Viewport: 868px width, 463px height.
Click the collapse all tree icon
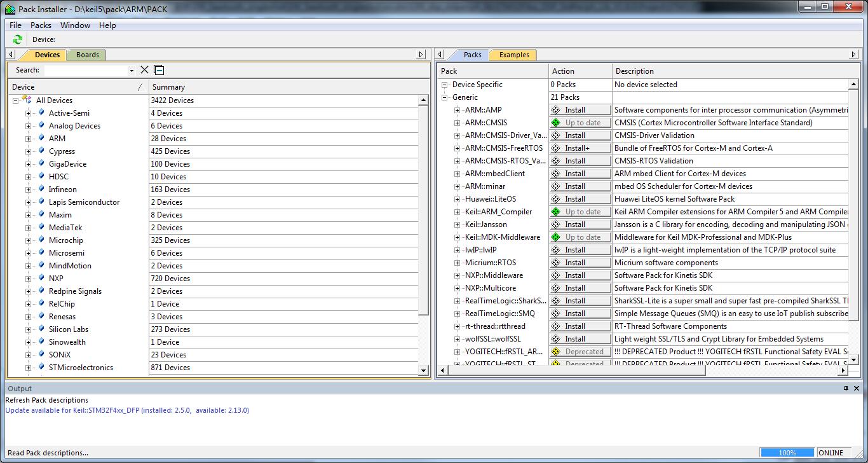[x=159, y=70]
